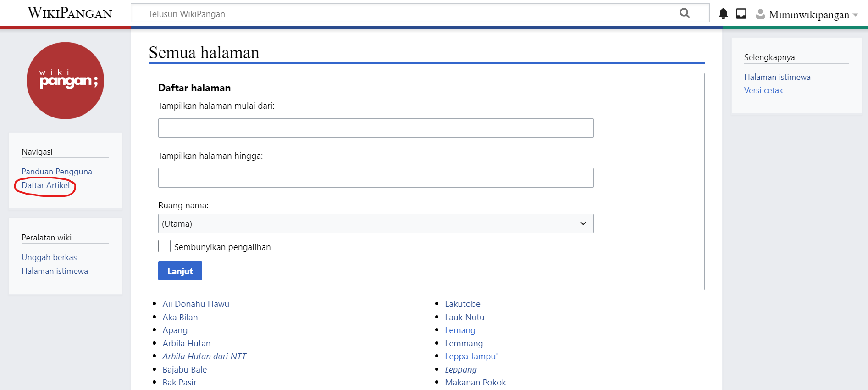Click Unggah berkas link
Image resolution: width=868 pixels, height=390 pixels.
(49, 257)
